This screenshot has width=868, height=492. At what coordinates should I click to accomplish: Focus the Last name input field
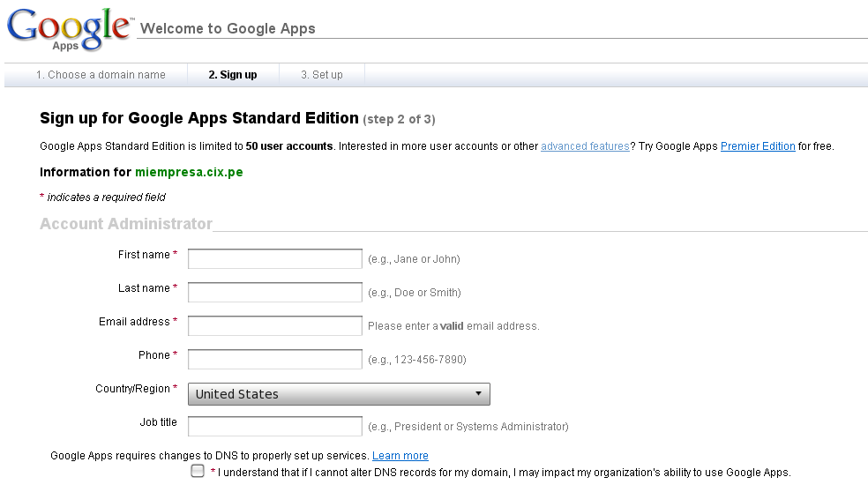pyautogui.click(x=275, y=292)
